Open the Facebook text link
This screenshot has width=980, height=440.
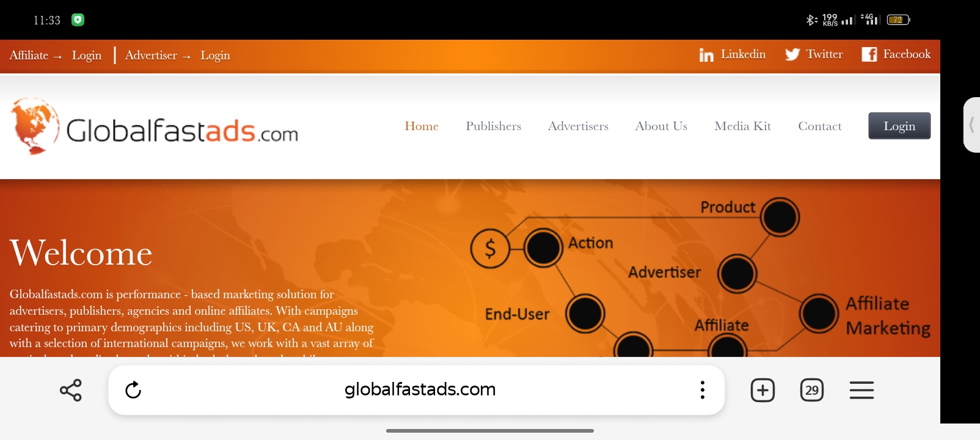907,54
